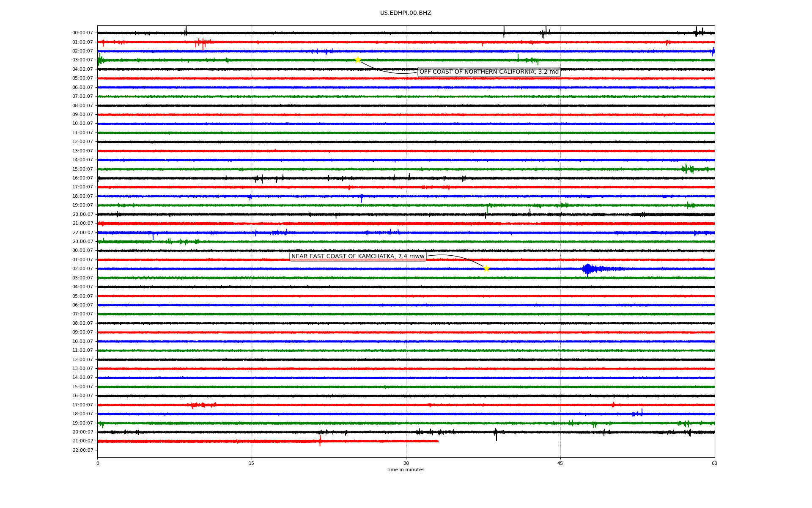Screen dimensions: 812x508
Task: Click the black spike on the 20:00:07 trace near bottom
Action: tap(496, 433)
